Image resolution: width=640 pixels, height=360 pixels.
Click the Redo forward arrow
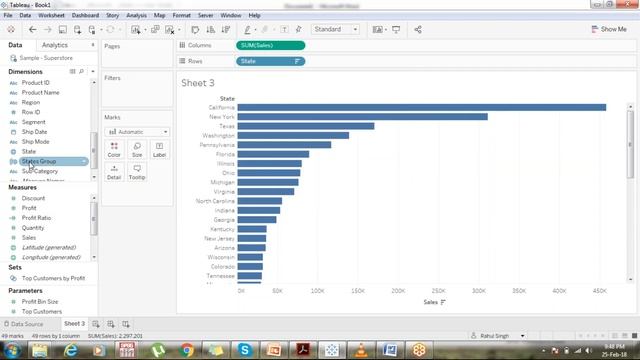pyautogui.click(x=48, y=29)
